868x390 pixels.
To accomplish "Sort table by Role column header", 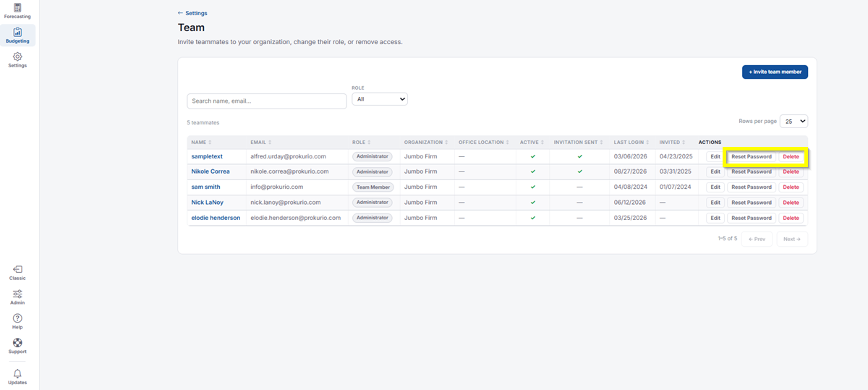I will [x=362, y=143].
